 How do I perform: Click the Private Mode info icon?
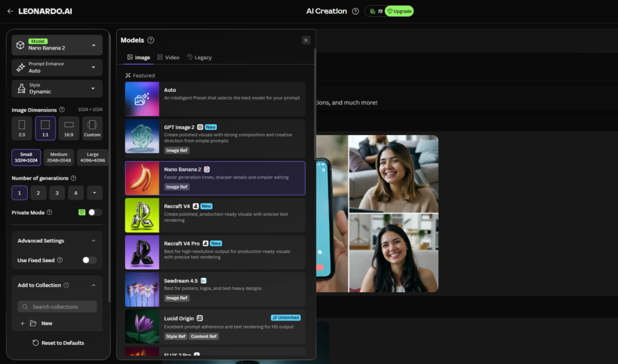click(x=49, y=212)
